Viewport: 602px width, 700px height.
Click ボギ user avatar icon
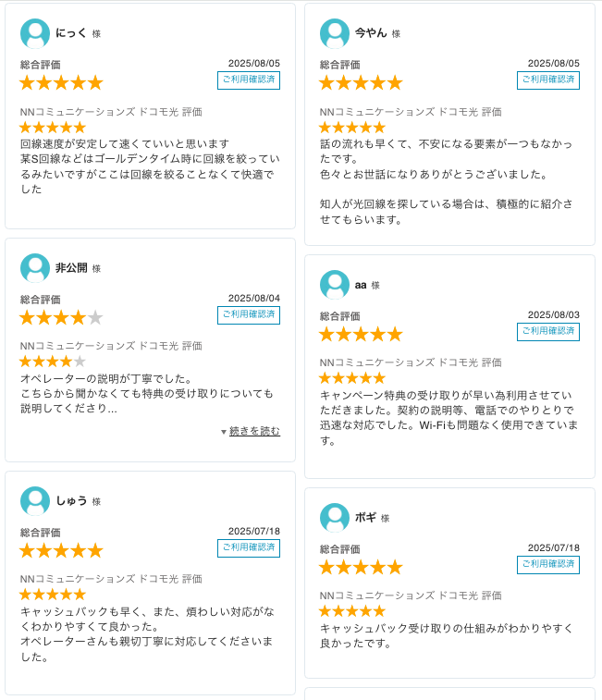[x=335, y=518]
